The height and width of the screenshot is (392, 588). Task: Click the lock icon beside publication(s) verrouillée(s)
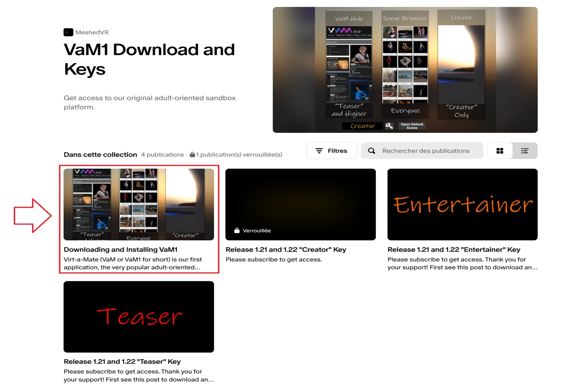pyautogui.click(x=192, y=154)
